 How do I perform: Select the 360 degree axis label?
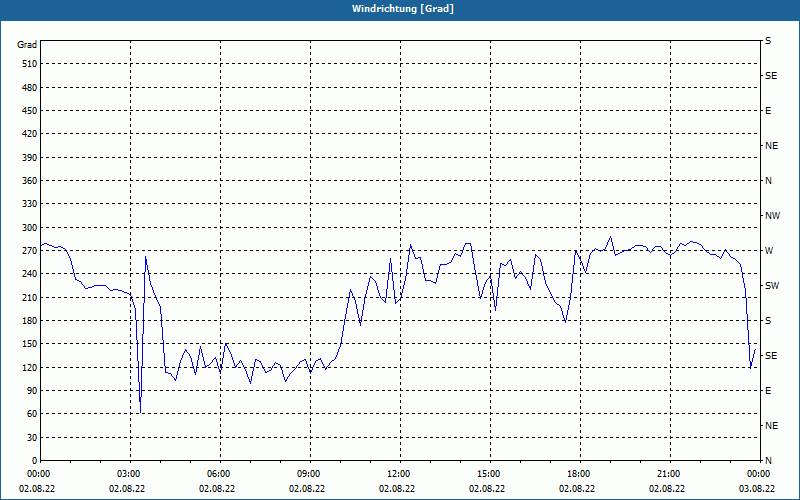30,181
